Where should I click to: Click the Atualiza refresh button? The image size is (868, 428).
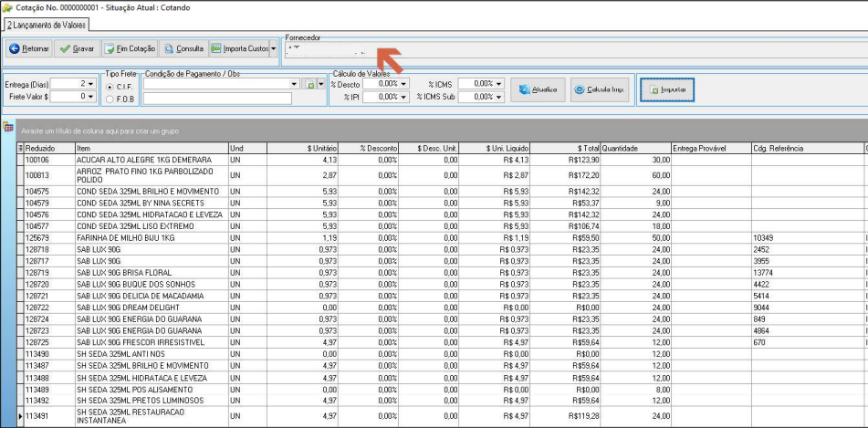coord(539,89)
